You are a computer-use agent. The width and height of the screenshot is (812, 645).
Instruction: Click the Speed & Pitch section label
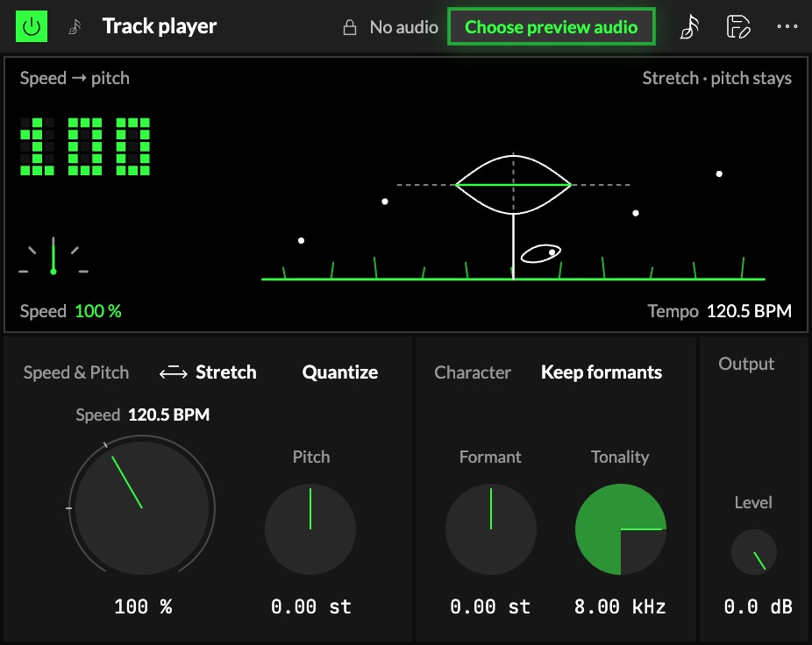pos(76,372)
